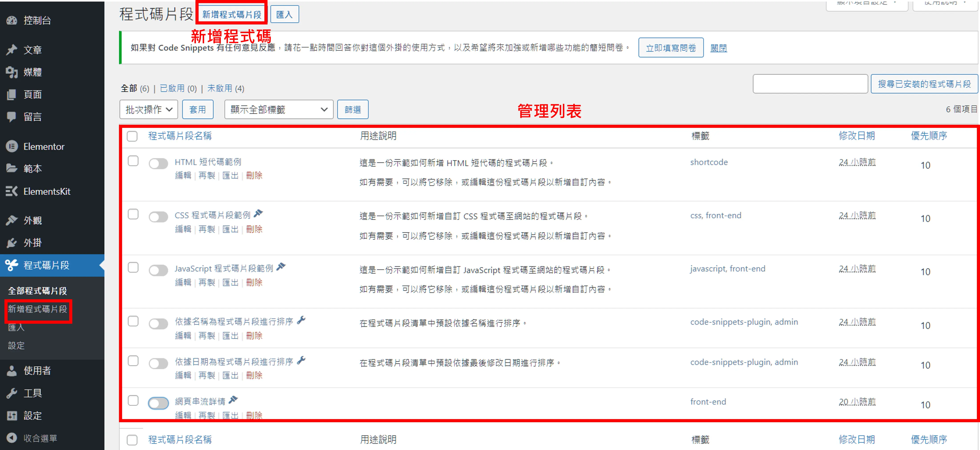Image resolution: width=980 pixels, height=450 pixels.
Task: Click the 文章 pin icon in sidebar
Action: pyautogui.click(x=11, y=50)
